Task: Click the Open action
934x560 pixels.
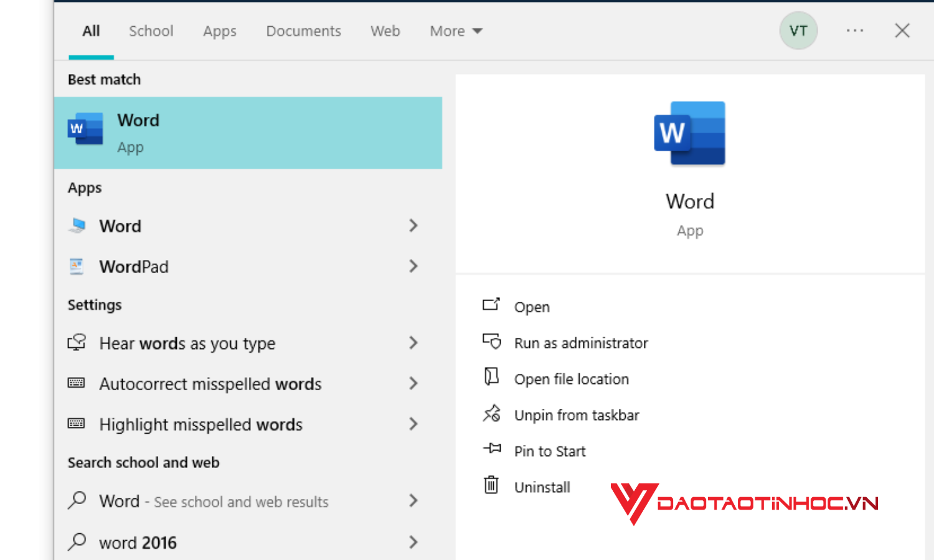Action: coord(532,307)
